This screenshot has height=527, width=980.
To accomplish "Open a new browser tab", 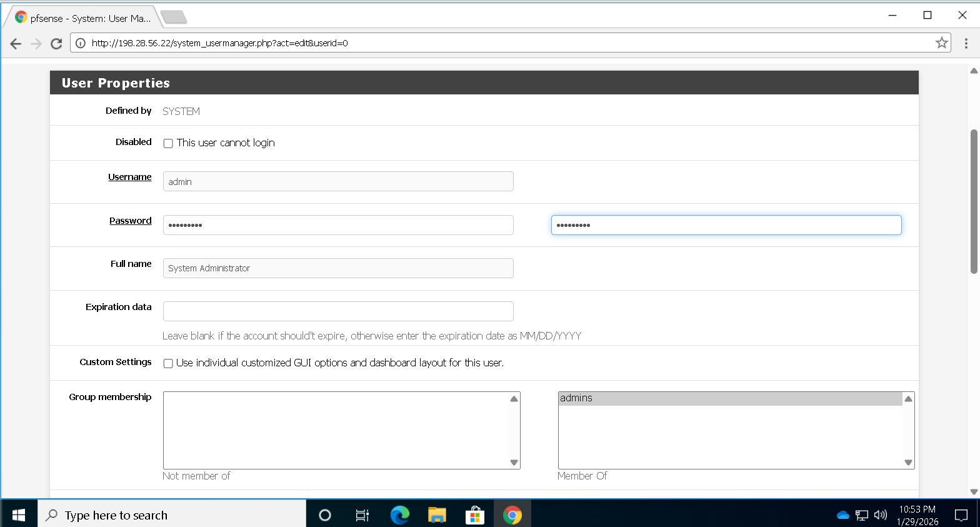I will point(174,18).
